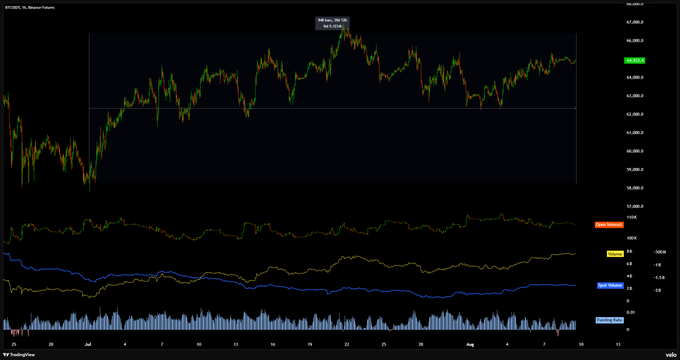Click the 100K open interest axis label
680x360 pixels.
(631, 238)
